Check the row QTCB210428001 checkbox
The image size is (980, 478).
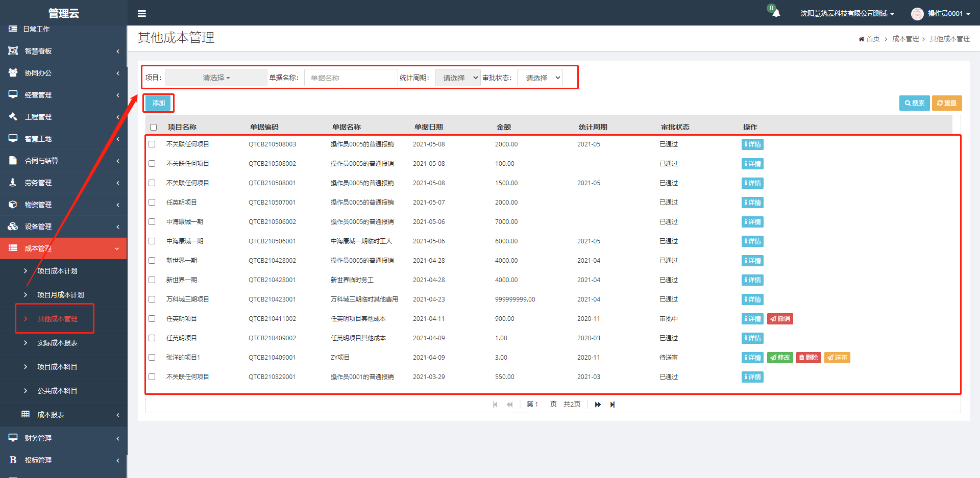point(152,280)
